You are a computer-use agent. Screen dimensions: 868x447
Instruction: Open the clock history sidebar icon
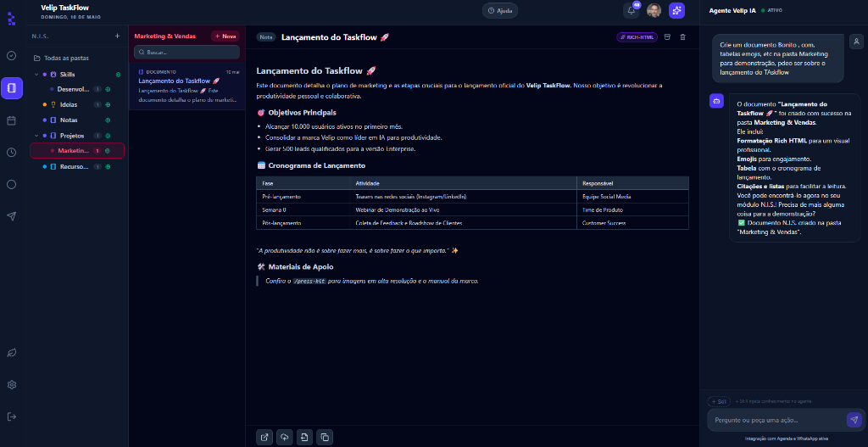(x=12, y=153)
